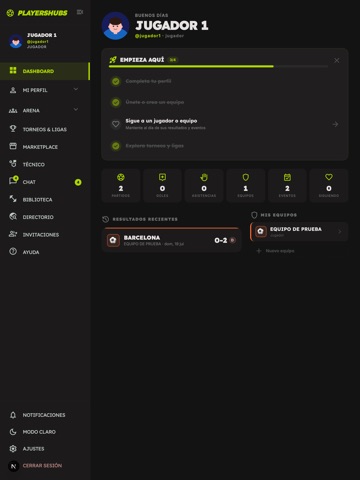Click the arrow on Sigue a un jugador row
This screenshot has width=360, height=480.
335,124
